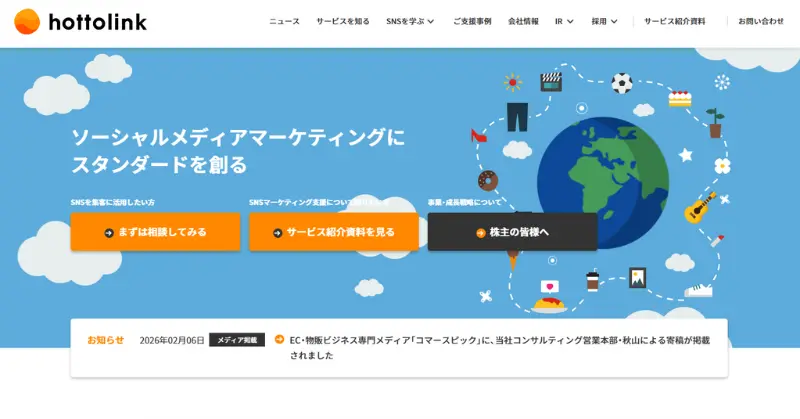The image size is (800, 419).
Task: Click orange arrow icon on 株主の皆様へ
Action: tap(481, 233)
